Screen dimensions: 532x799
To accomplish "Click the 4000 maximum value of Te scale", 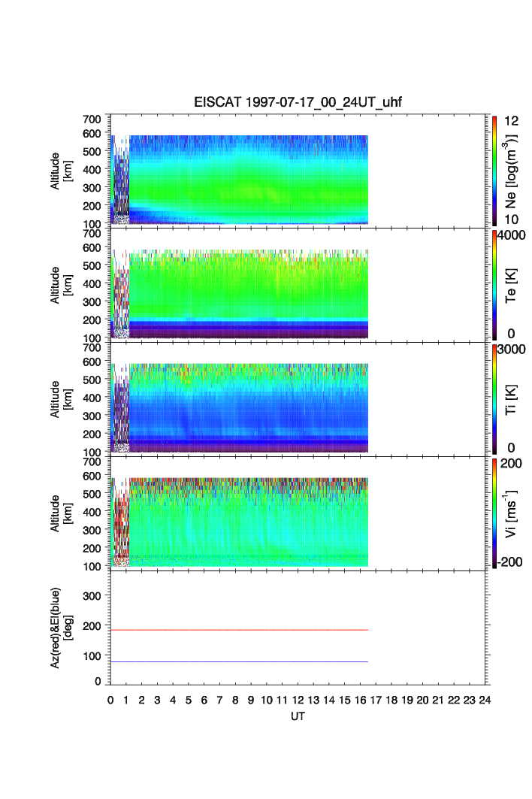I will point(512,235).
